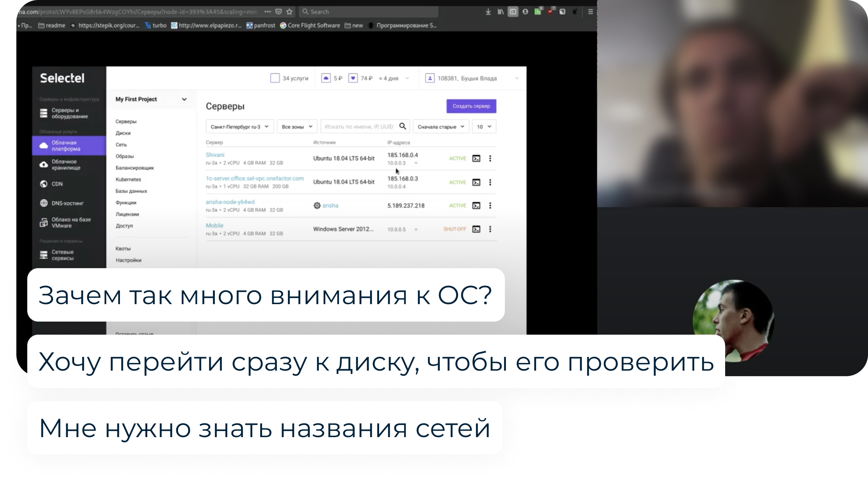Screen dimensions: 868x484
Task: Open Сначала старые sort dropdown
Action: tap(441, 126)
